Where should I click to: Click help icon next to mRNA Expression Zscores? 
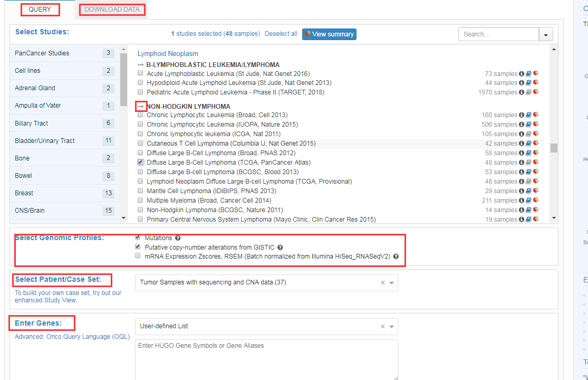tap(396, 256)
